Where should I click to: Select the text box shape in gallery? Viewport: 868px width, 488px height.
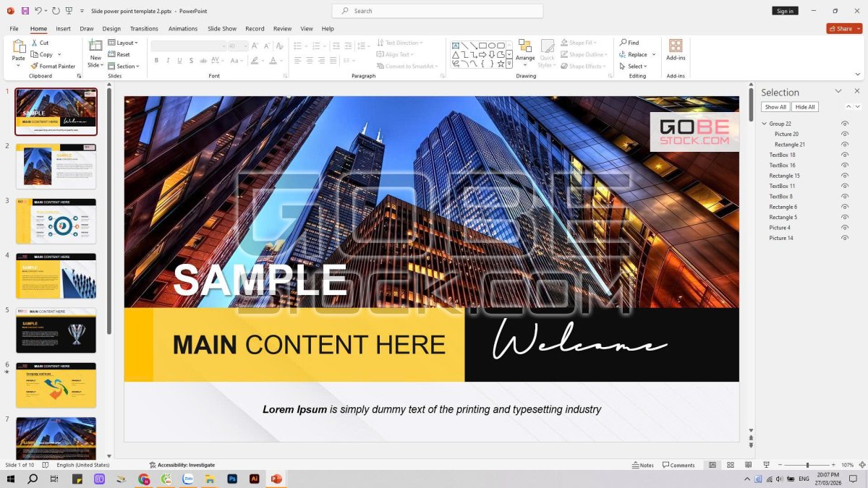[456, 45]
